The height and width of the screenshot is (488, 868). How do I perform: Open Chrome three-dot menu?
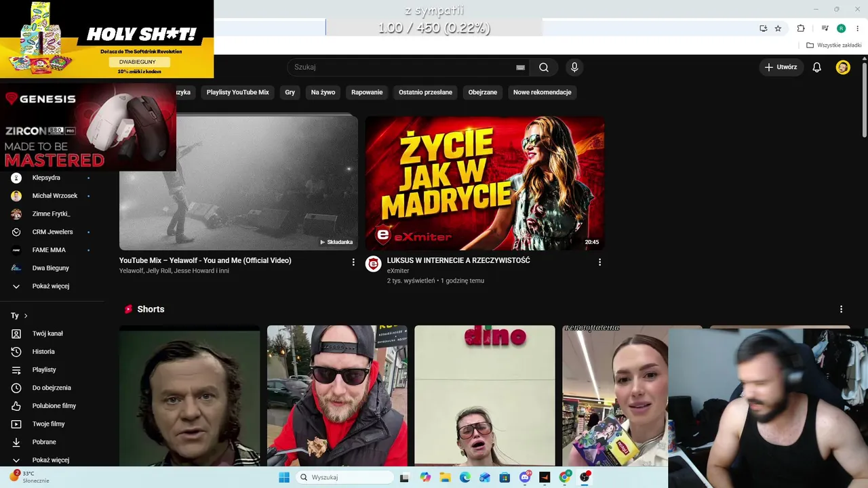[x=858, y=28]
